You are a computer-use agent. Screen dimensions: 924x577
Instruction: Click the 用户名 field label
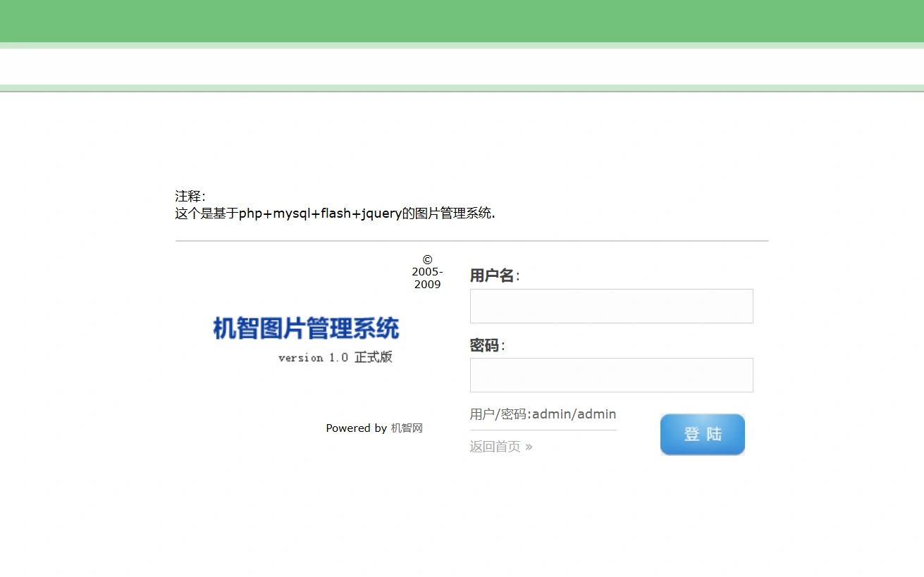[493, 275]
